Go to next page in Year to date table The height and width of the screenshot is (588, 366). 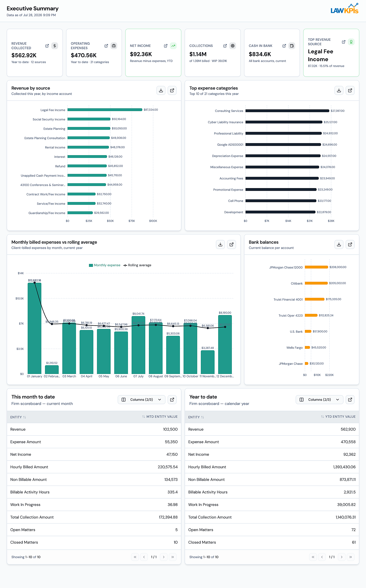342,557
